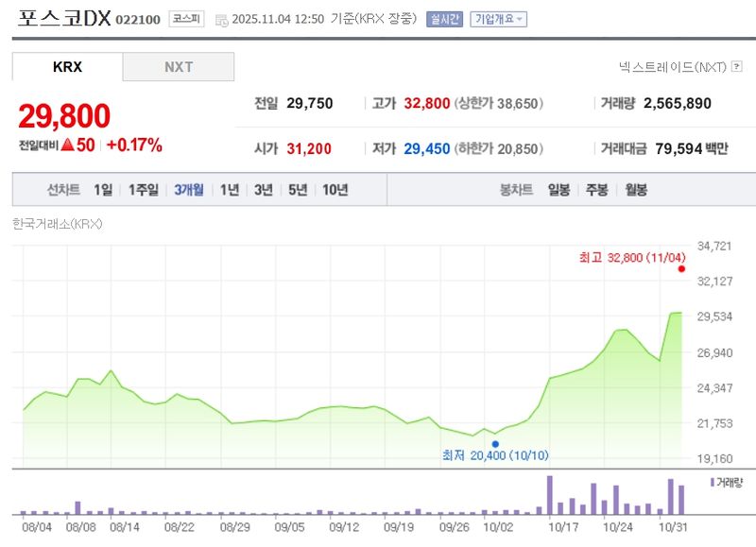The image size is (756, 547).
Task: Switch to the NXT tab
Action: tap(179, 66)
